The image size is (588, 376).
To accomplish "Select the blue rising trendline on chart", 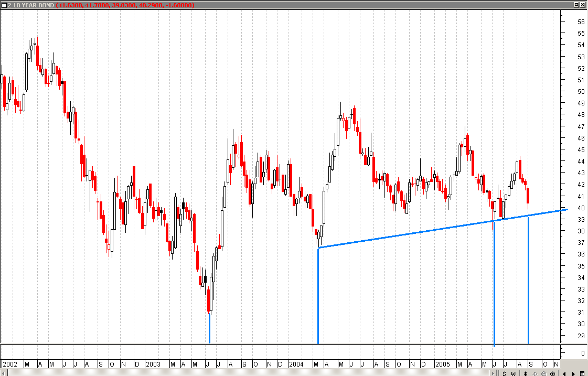I will click(x=443, y=228).
